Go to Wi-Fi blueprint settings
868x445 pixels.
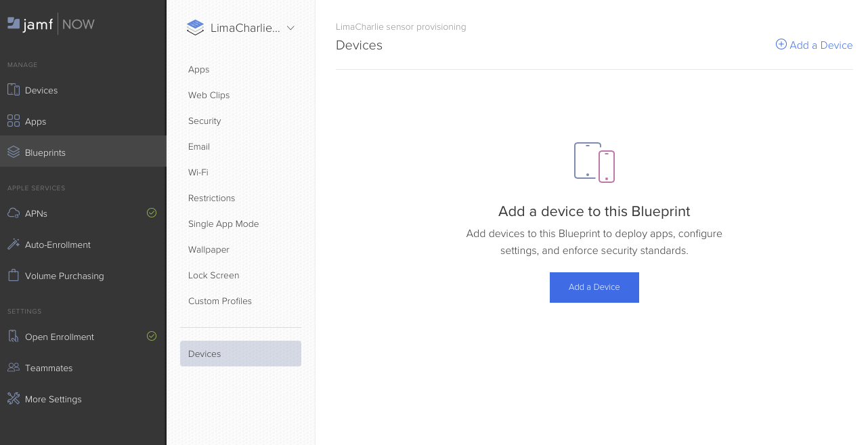click(198, 173)
